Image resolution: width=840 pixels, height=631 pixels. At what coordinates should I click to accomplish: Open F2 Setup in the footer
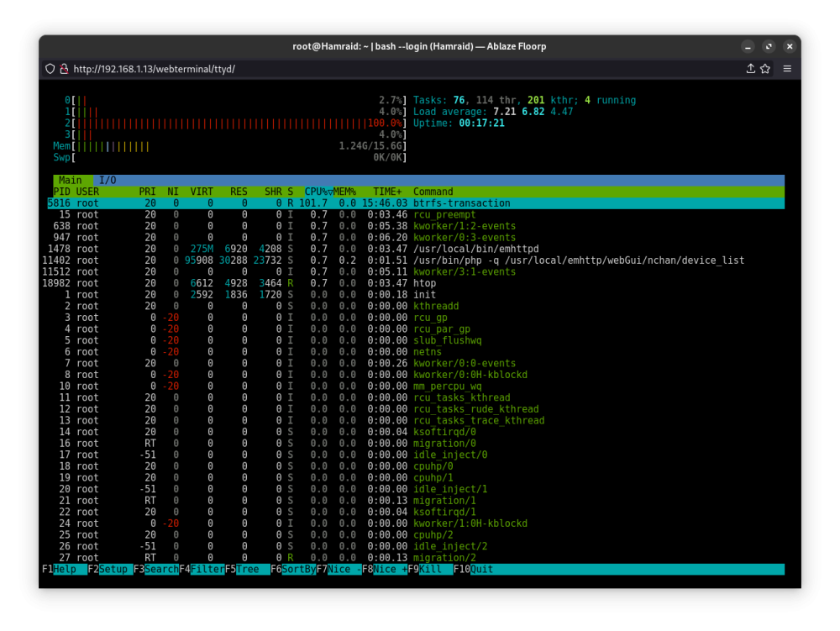110,570
